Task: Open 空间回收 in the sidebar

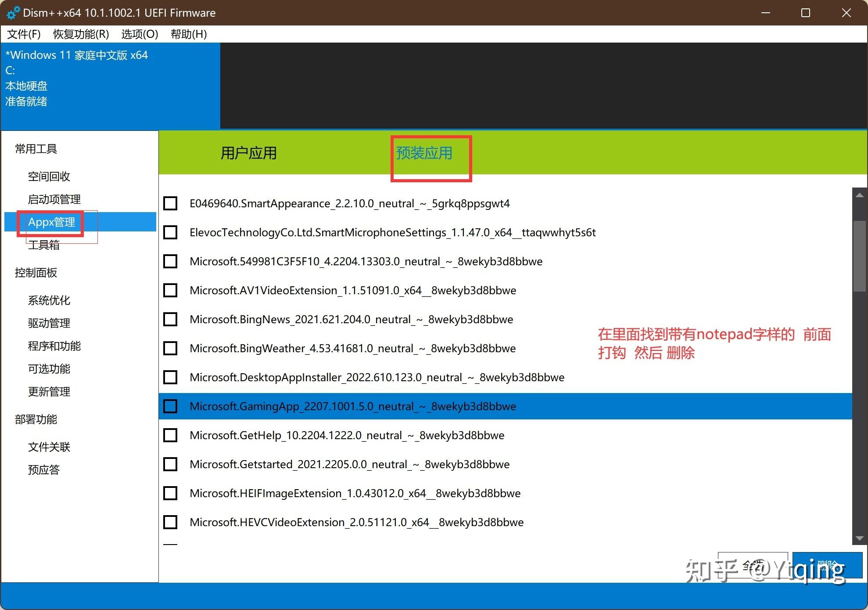Action: [x=49, y=177]
